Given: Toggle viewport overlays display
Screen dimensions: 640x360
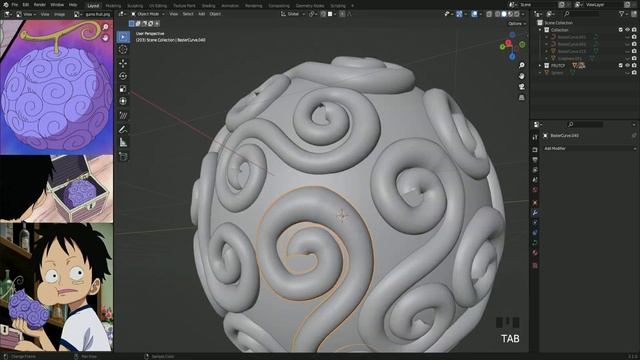Looking at the screenshot, I should (x=474, y=14).
